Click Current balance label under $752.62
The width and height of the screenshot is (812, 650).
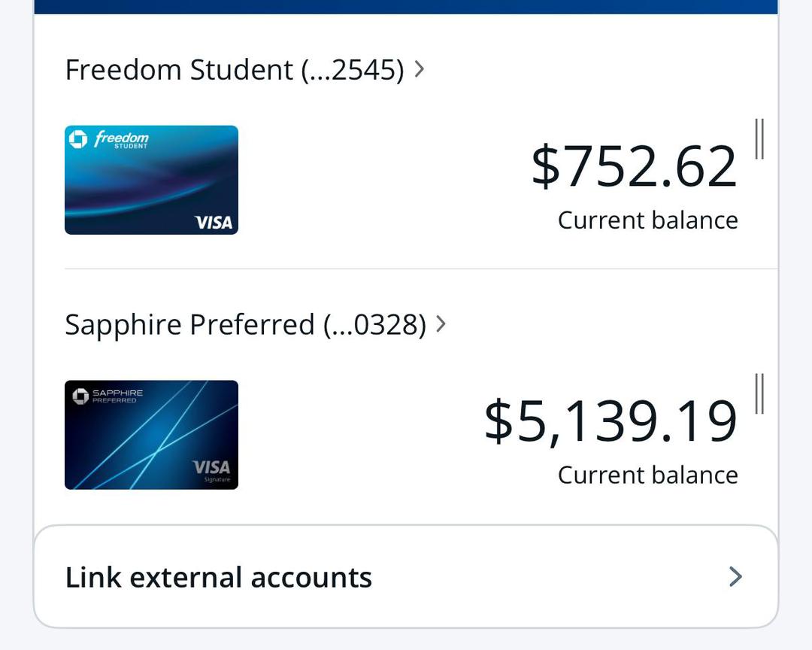pos(647,220)
